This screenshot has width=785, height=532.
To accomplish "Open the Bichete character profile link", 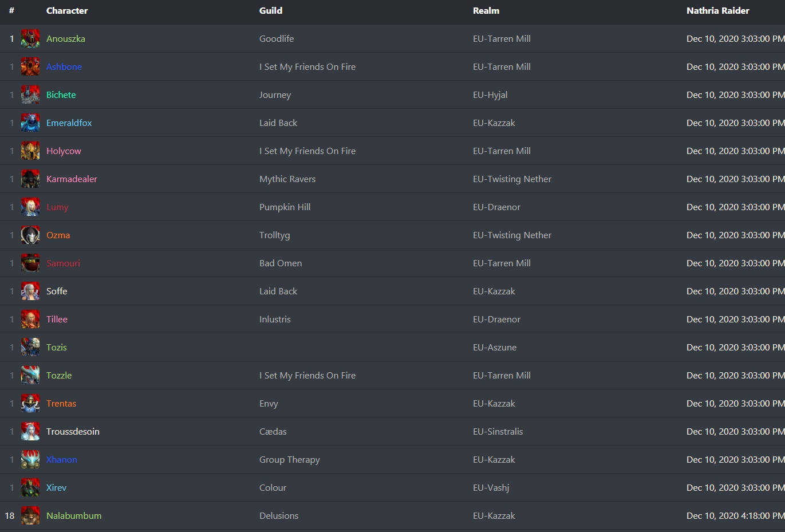I will coord(61,94).
